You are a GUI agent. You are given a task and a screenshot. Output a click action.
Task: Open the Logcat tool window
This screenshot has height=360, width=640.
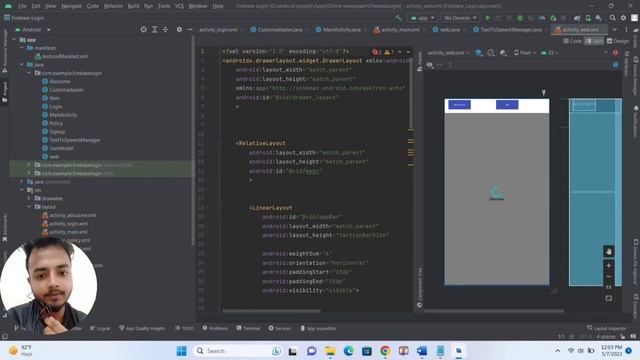100,328
